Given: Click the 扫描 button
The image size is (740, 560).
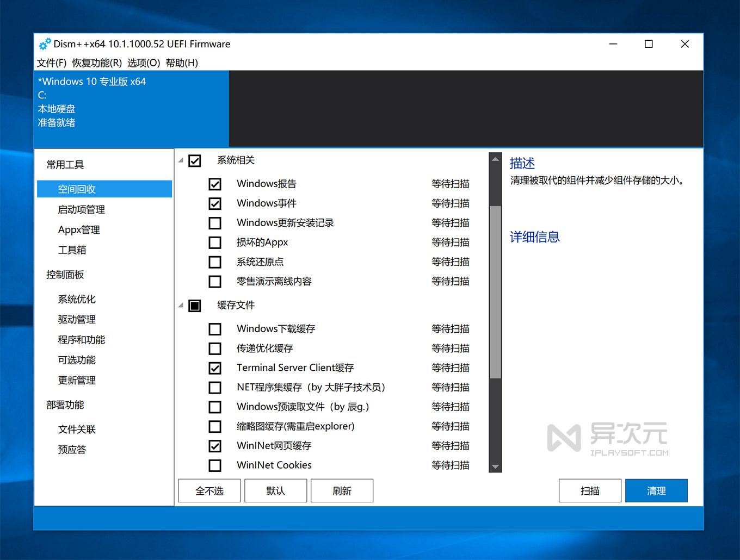Looking at the screenshot, I should [x=590, y=491].
